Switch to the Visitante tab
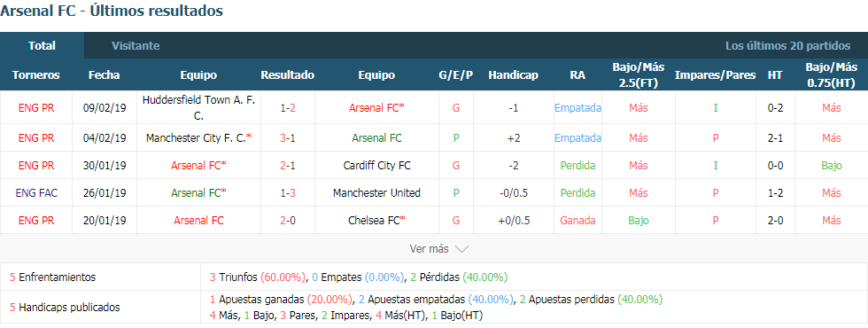868x328 pixels. pos(136,46)
